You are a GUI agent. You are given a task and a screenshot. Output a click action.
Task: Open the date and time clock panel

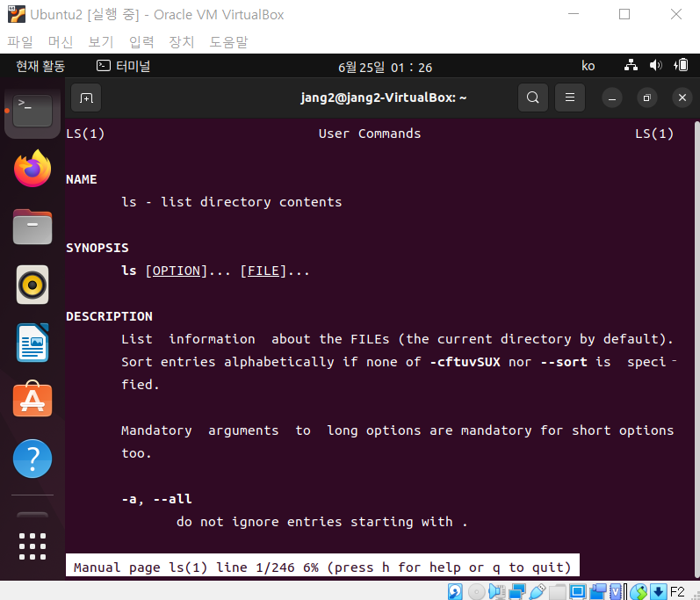click(x=385, y=67)
